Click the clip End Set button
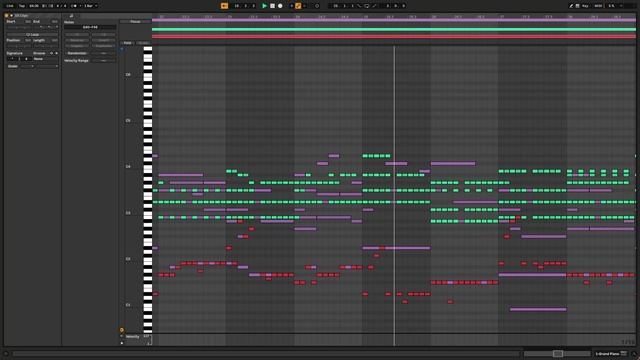 (55, 21)
